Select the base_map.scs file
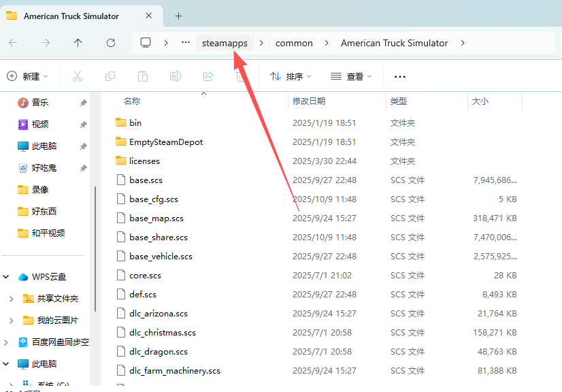This screenshot has width=562, height=392. click(156, 218)
